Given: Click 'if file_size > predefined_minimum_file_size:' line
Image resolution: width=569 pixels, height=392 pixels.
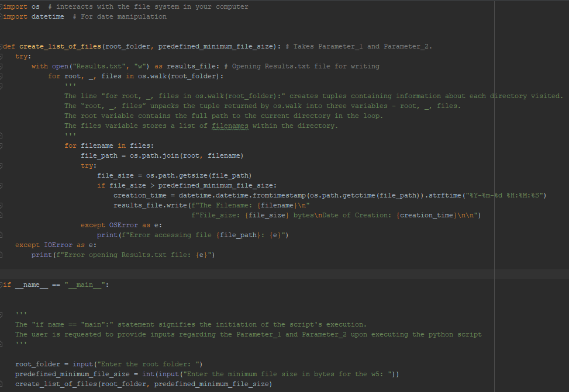Looking at the screenshot, I should (x=187, y=185).
